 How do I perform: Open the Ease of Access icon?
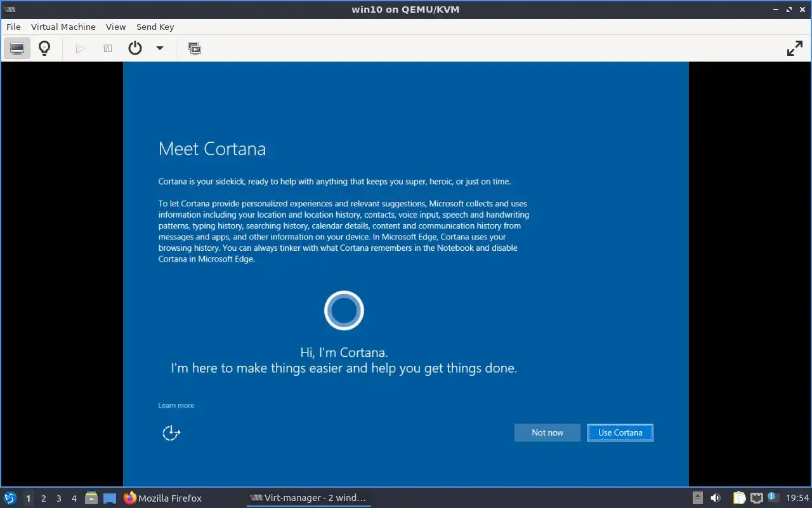click(x=171, y=432)
